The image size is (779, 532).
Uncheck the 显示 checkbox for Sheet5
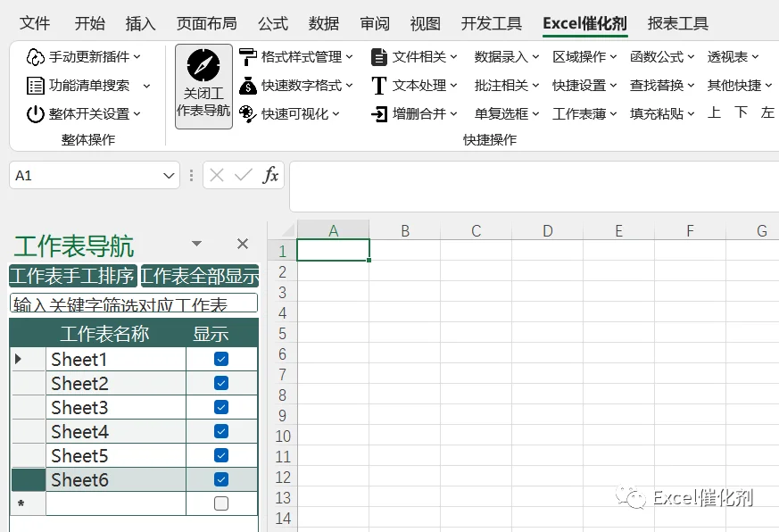click(221, 455)
